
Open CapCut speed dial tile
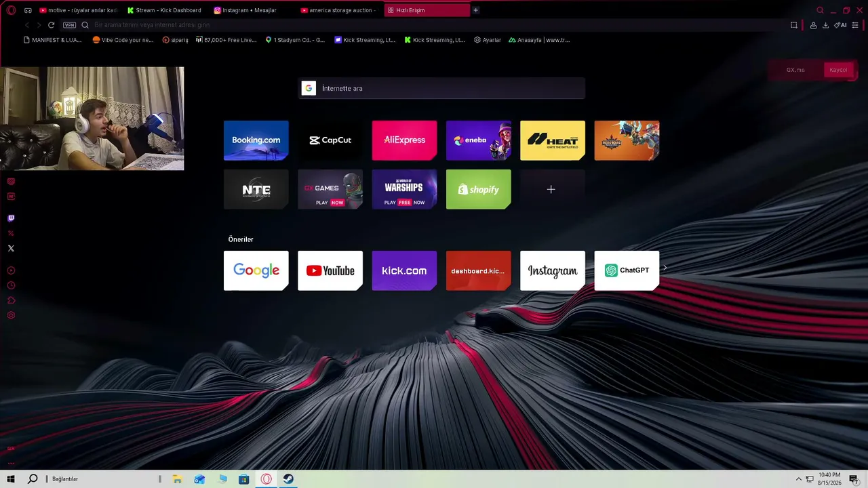point(330,140)
